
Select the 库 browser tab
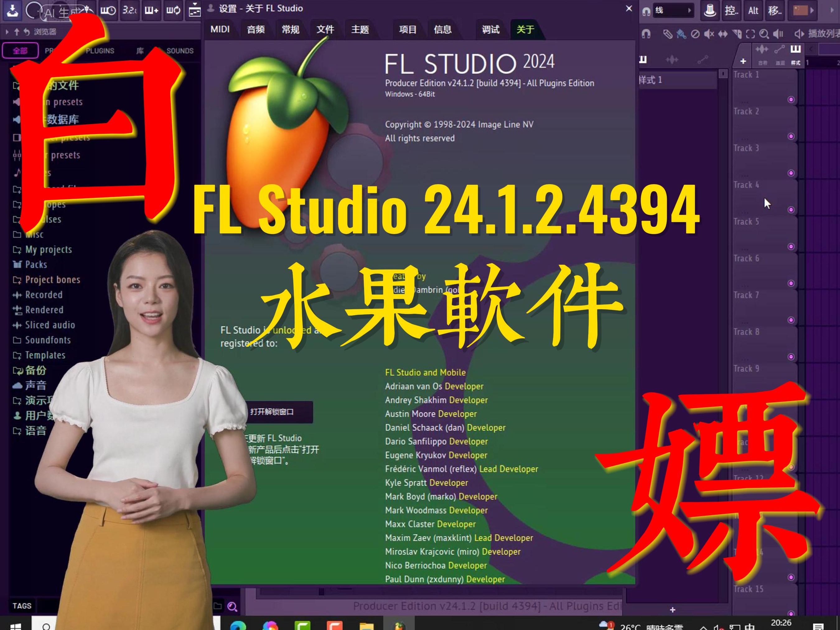coord(140,50)
